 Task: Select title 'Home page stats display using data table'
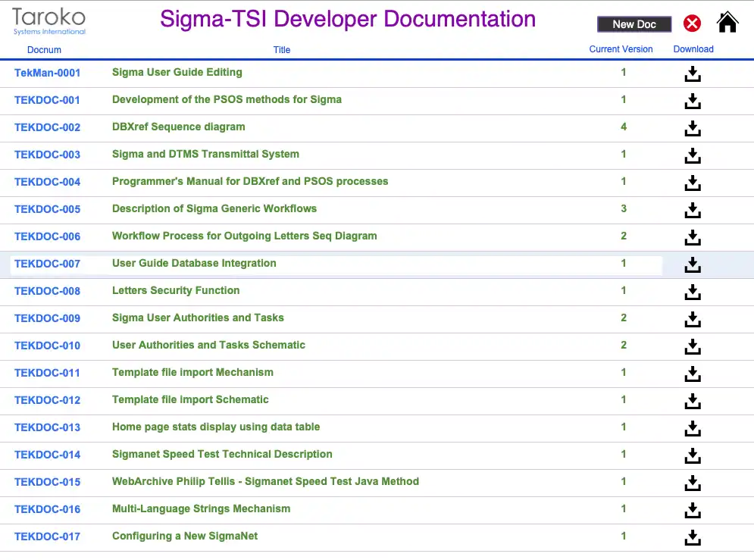pyautogui.click(x=216, y=427)
